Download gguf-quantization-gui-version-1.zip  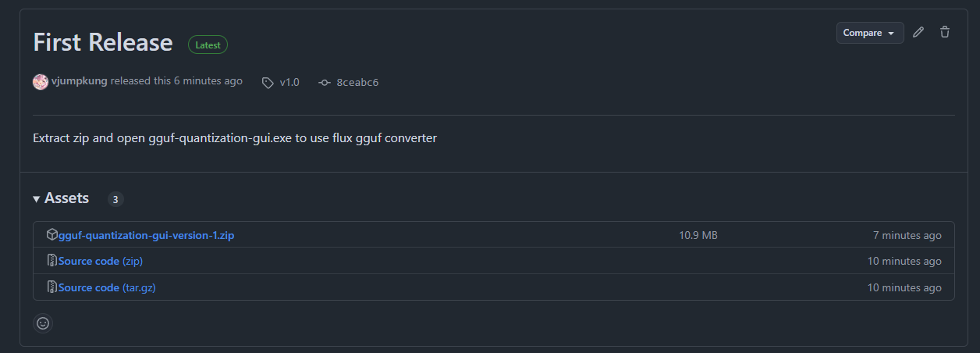146,235
